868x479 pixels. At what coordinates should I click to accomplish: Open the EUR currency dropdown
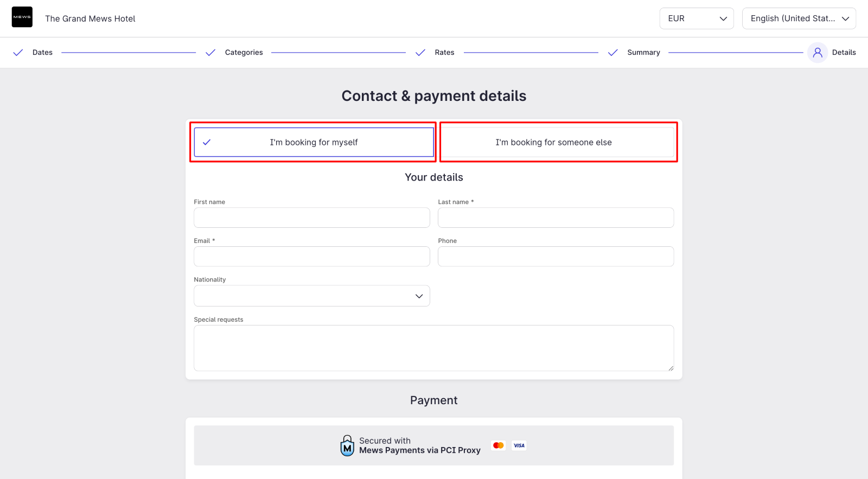click(x=697, y=18)
